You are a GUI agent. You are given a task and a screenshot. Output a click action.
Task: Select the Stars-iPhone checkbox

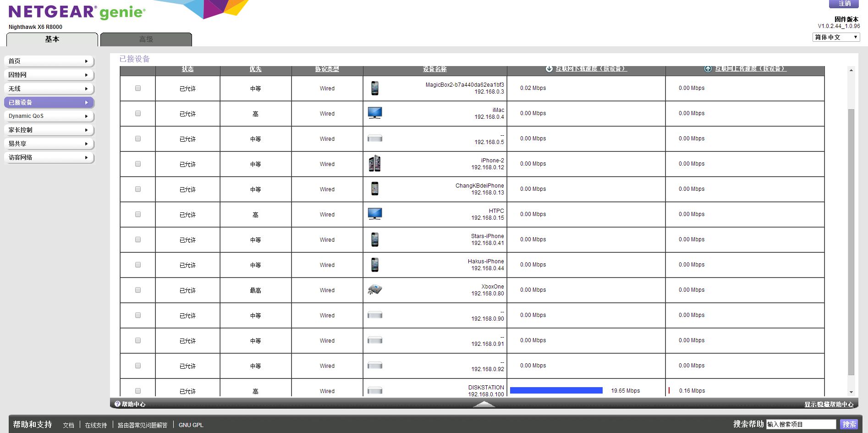138,239
